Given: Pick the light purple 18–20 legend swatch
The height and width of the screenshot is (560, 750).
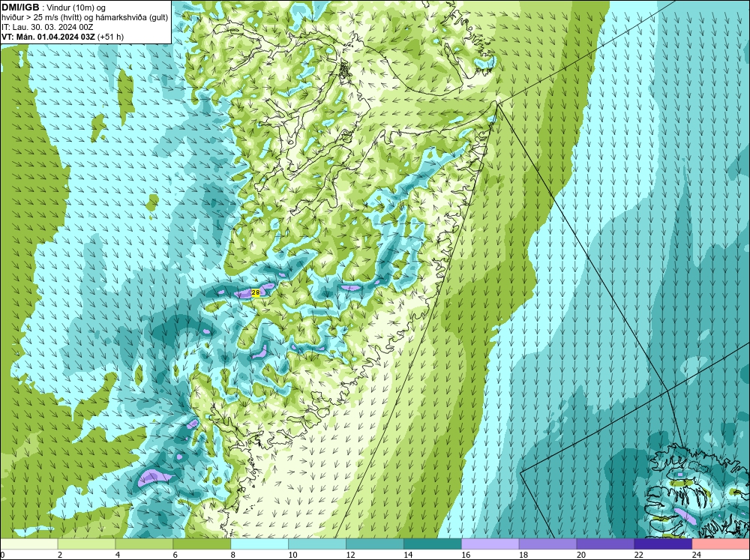Looking at the screenshot, I should pyautogui.click(x=547, y=544).
